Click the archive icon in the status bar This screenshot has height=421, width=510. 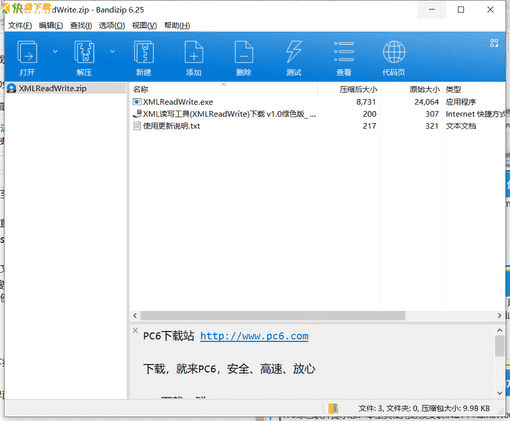click(x=333, y=408)
